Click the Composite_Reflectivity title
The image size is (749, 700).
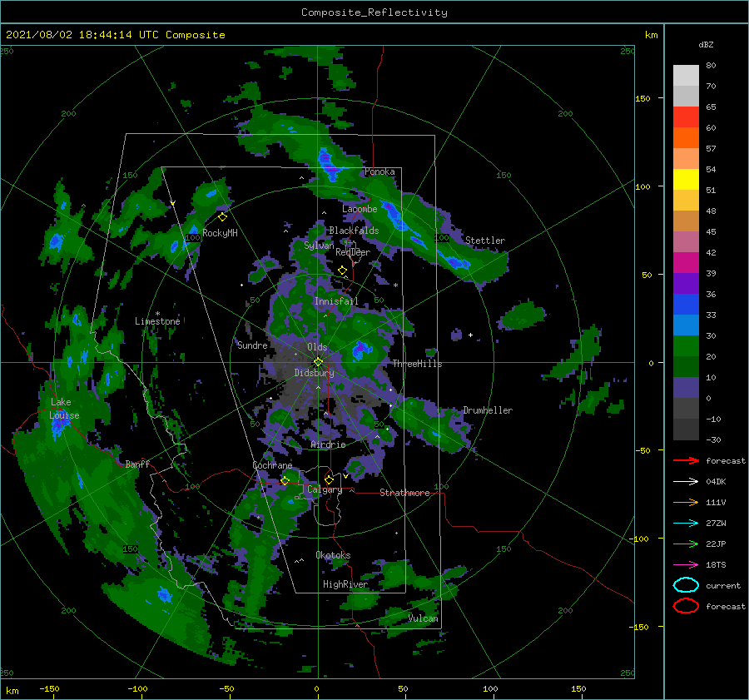374,12
